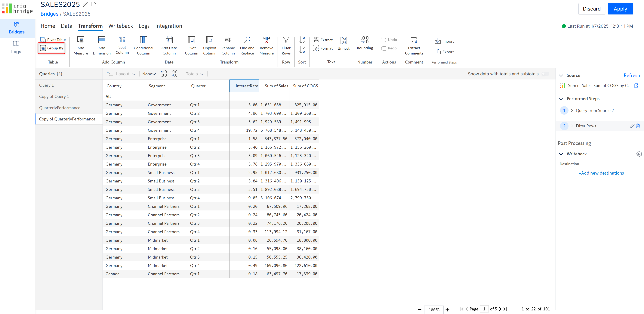Image resolution: width=644 pixels, height=314 pixels.
Task: Click the Remove Measure icon
Action: pos(266,40)
